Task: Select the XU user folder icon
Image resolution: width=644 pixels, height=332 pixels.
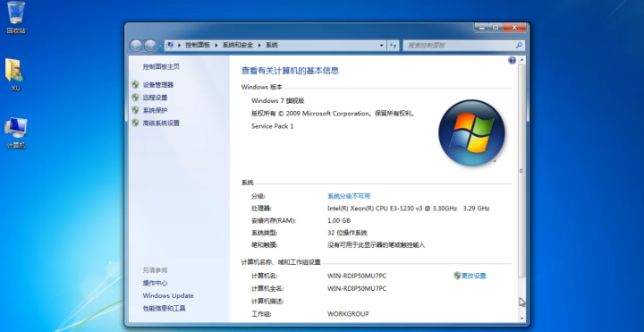Action: click(15, 75)
